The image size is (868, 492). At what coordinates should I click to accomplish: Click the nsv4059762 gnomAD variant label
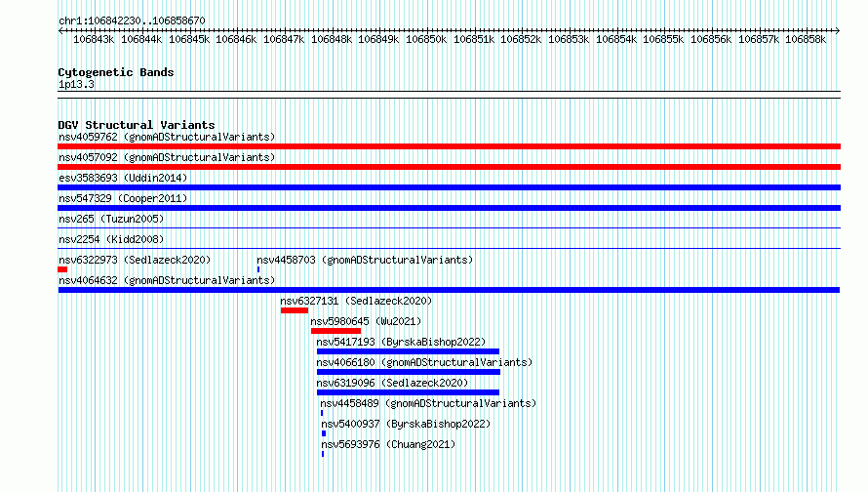167,137
